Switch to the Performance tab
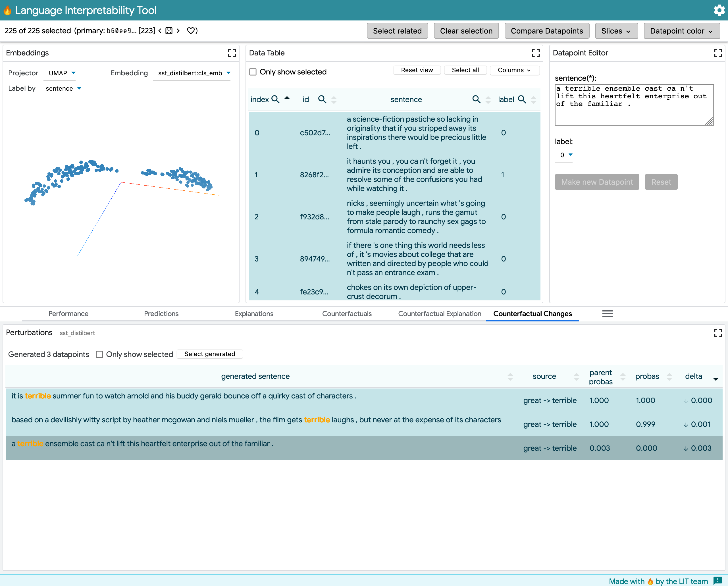 coord(68,314)
